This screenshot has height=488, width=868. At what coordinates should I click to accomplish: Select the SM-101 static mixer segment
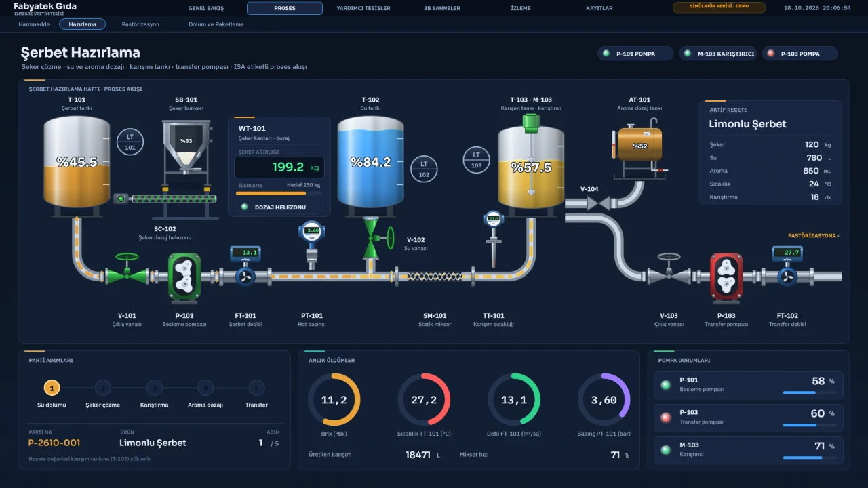coord(435,276)
